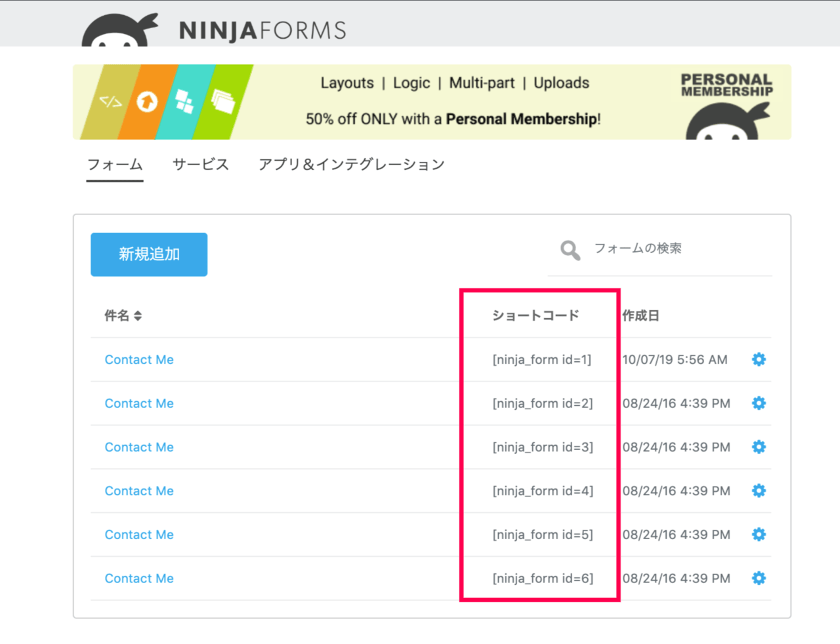Click shortcode [ninja_form id=5]
This screenshot has height=644, width=840.
(543, 534)
